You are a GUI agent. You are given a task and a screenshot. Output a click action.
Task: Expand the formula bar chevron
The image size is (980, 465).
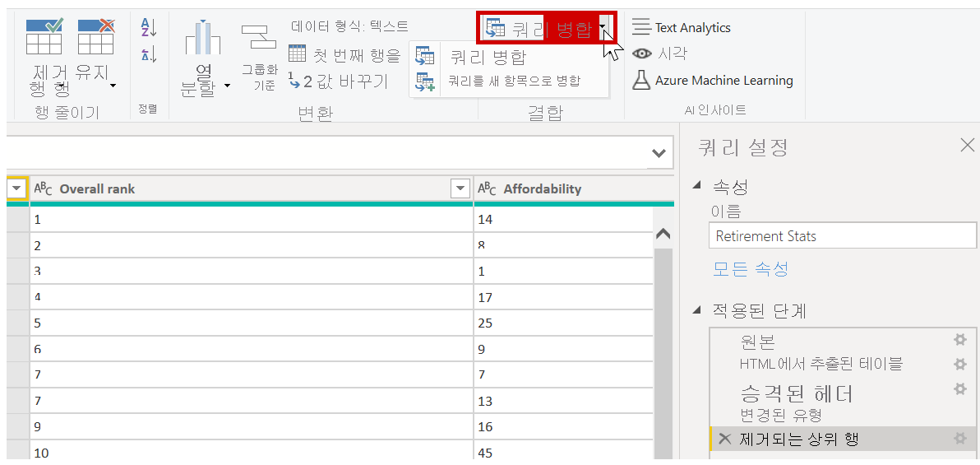[658, 153]
